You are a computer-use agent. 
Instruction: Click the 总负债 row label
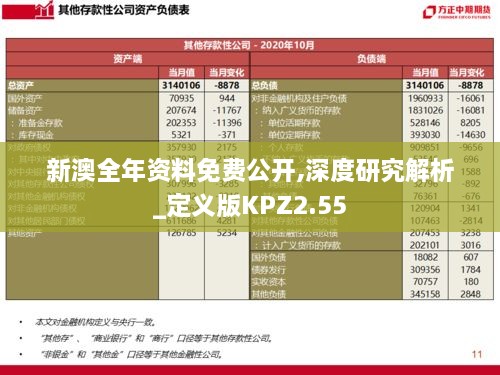(264, 86)
